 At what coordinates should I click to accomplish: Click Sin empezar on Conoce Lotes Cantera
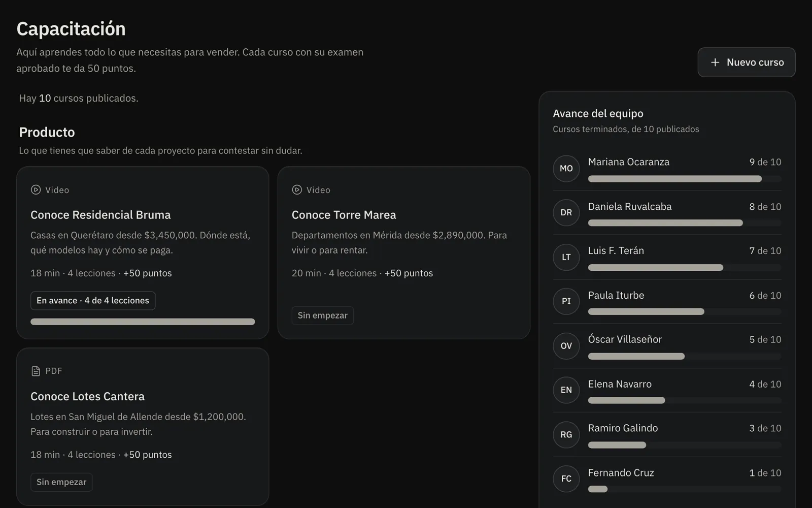tap(61, 482)
